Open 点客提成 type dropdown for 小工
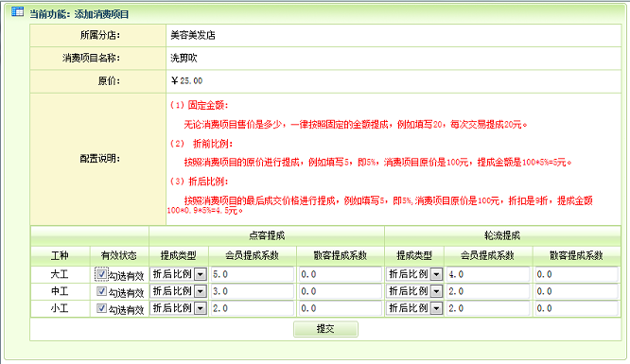This screenshot has height=364, width=630. point(179,308)
